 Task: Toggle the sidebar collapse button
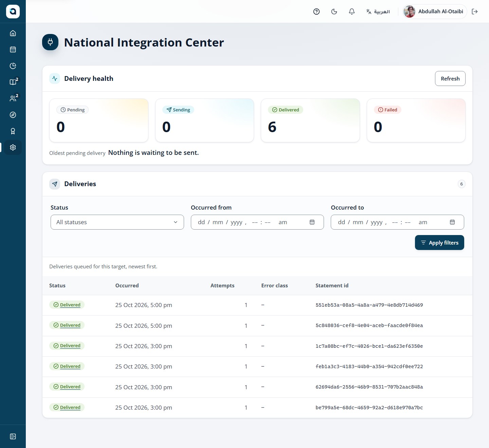point(13,436)
